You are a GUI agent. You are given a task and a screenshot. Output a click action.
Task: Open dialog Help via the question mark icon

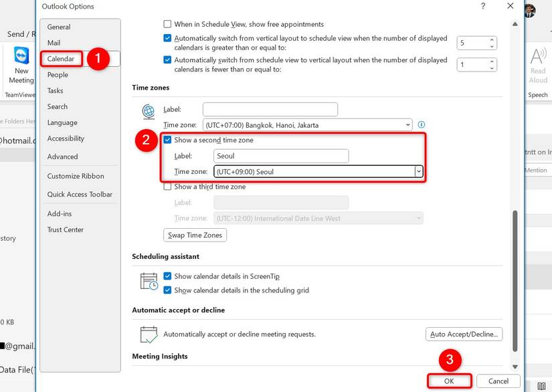click(x=483, y=6)
